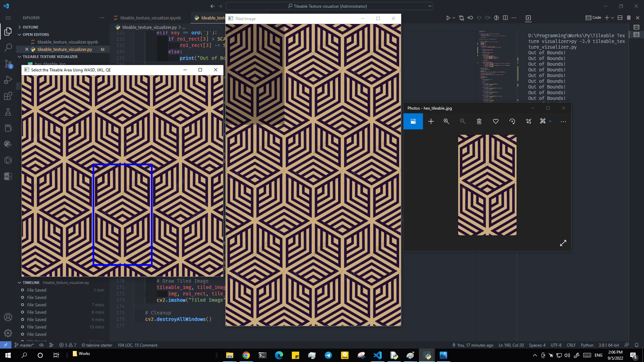
Task: Open the Testing flask view
Action: [x=8, y=112]
